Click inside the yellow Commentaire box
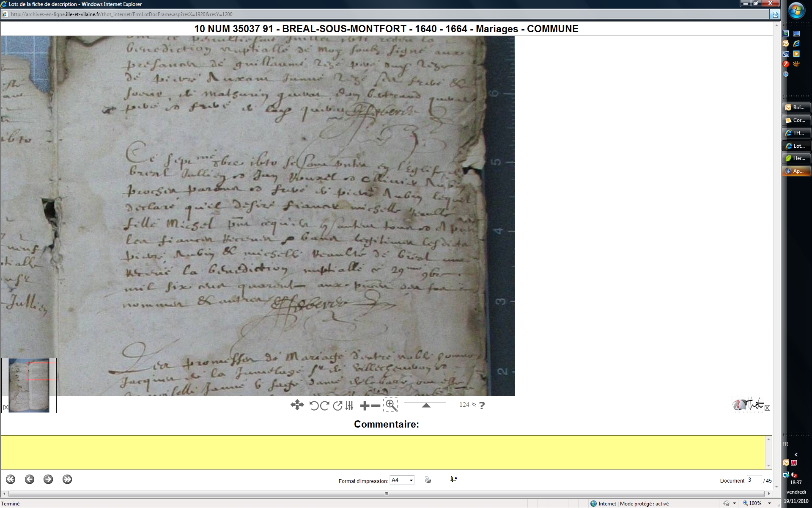The image size is (812, 508). coord(384,452)
